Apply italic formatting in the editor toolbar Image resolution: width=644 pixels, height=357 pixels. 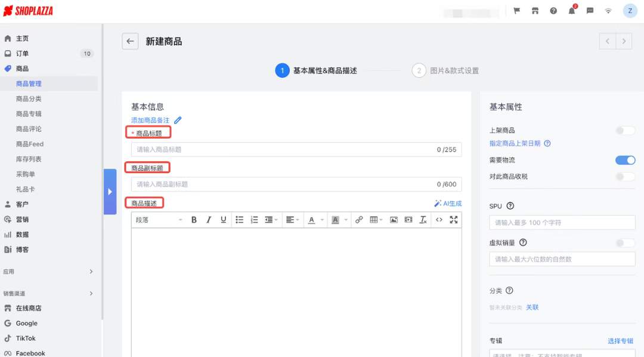click(x=208, y=220)
